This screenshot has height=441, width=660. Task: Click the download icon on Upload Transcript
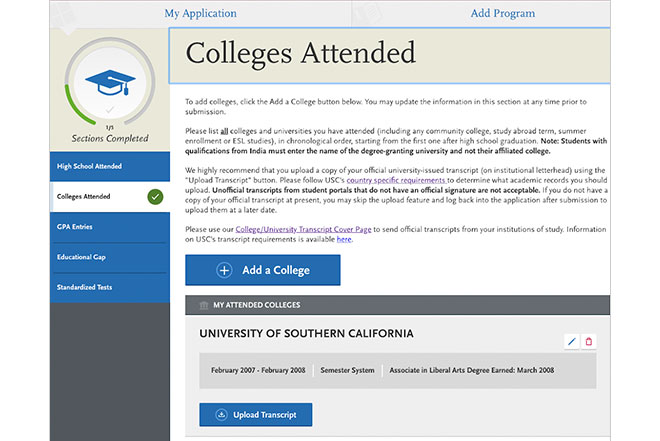pyautogui.click(x=219, y=414)
